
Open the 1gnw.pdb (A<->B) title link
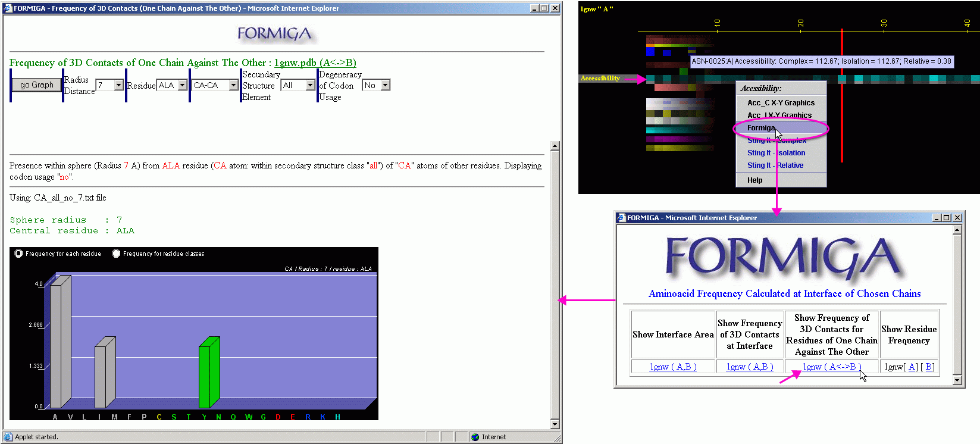click(x=315, y=63)
